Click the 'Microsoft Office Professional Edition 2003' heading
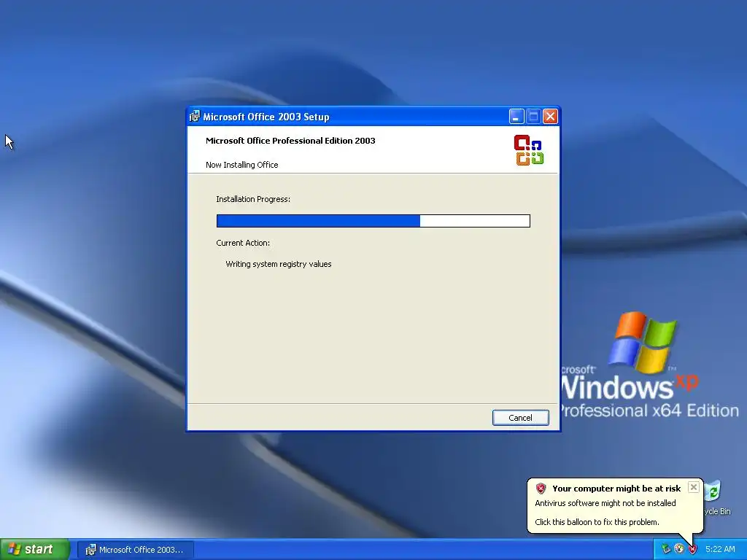Viewport: 747px width, 560px height. coord(290,141)
